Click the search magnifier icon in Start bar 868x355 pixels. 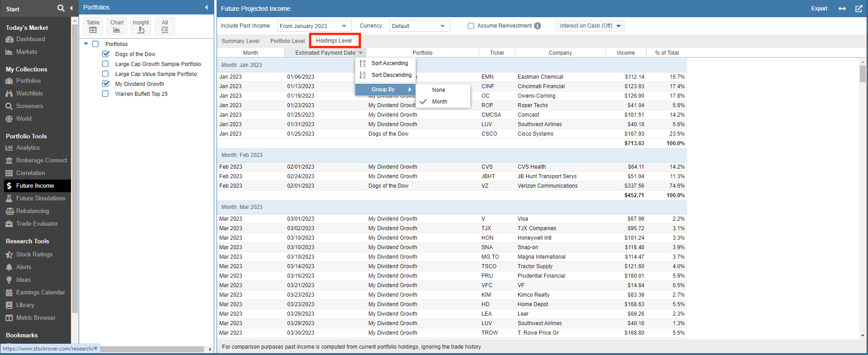[x=61, y=8]
